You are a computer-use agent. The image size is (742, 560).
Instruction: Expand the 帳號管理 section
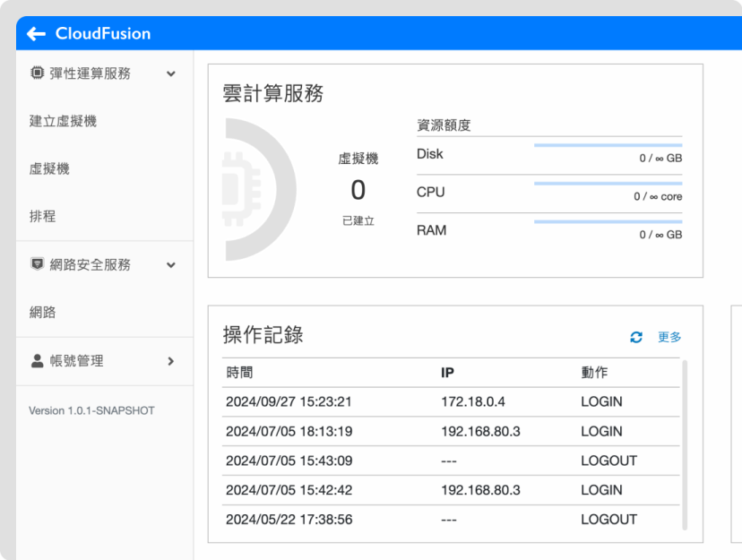coord(170,361)
